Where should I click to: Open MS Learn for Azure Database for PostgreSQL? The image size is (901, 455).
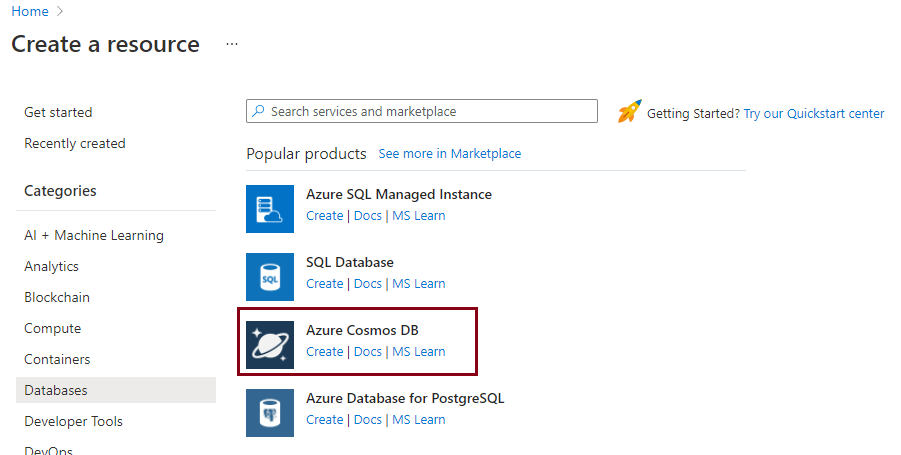click(419, 420)
